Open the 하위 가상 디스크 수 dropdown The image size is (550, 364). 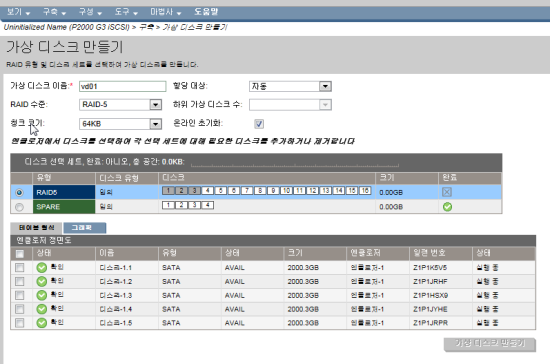click(290, 105)
